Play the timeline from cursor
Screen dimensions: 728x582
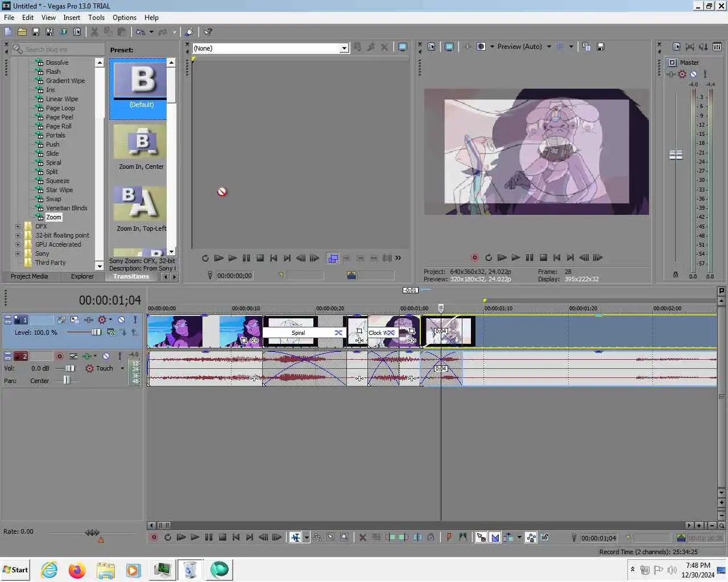[x=195, y=537]
